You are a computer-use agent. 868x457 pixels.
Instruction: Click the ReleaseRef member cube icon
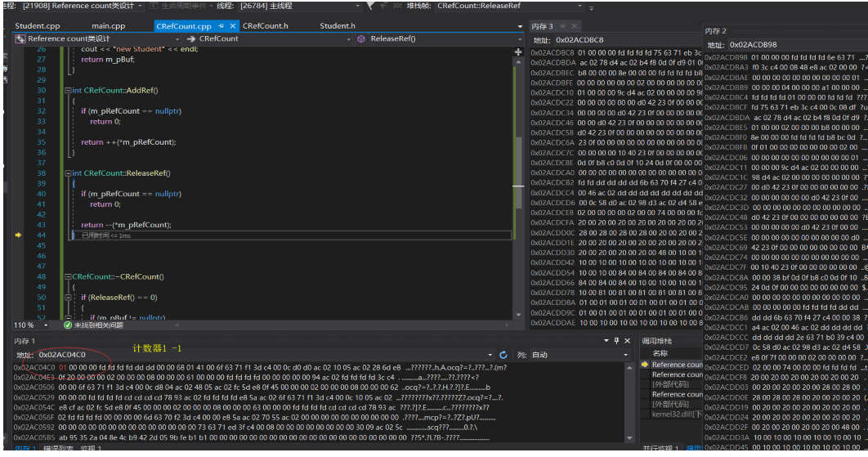coord(361,38)
